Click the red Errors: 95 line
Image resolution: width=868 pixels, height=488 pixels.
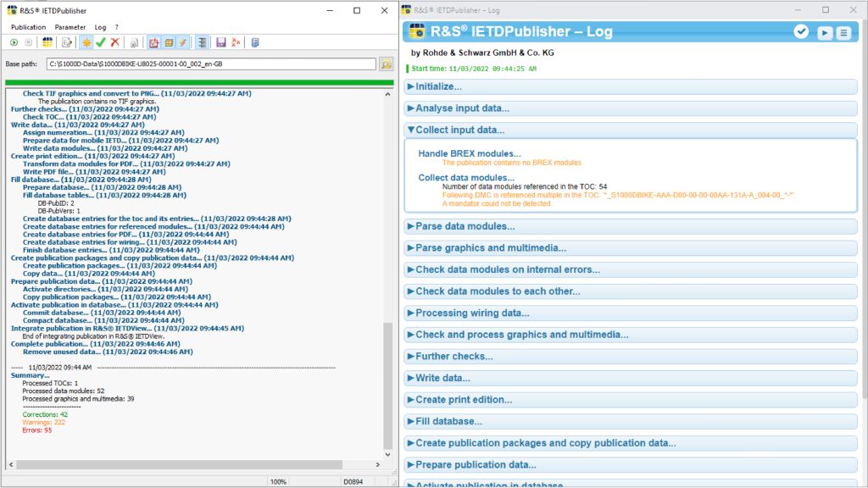click(x=37, y=430)
